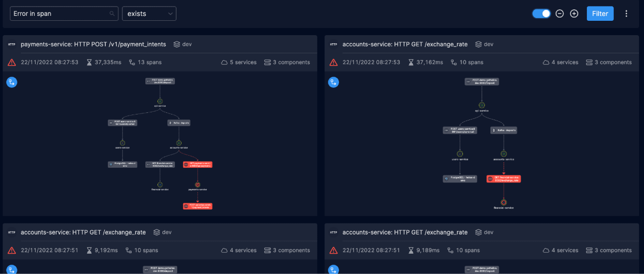Select the POST demo.gethelios node in the 37,162ms graph

pyautogui.click(x=482, y=82)
